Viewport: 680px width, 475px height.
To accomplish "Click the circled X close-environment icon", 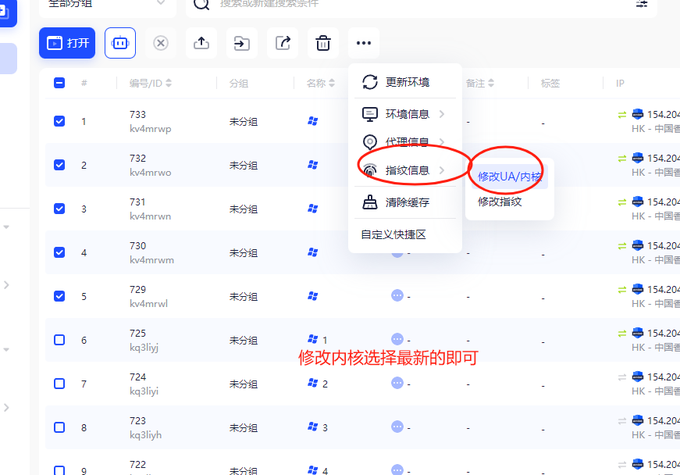I will point(160,43).
